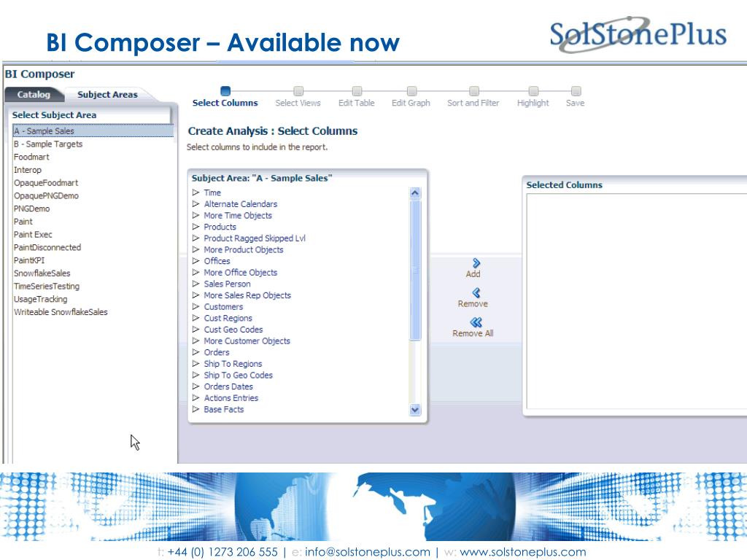This screenshot has width=747, height=560.
Task: Expand the Time folder
Action: point(196,192)
